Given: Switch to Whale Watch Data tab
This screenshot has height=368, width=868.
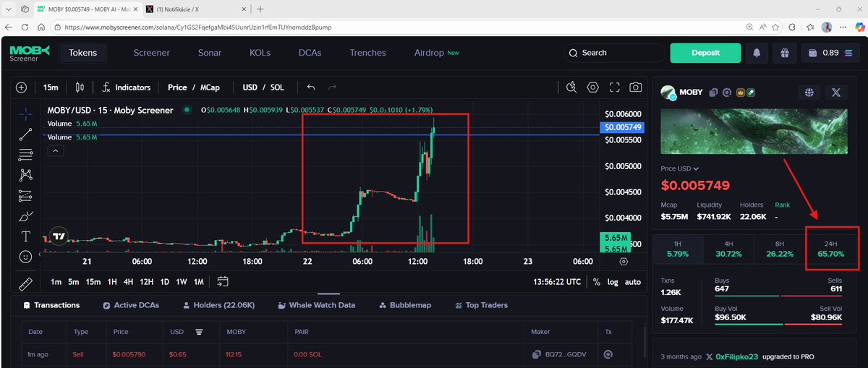Looking at the screenshot, I should 316,305.
